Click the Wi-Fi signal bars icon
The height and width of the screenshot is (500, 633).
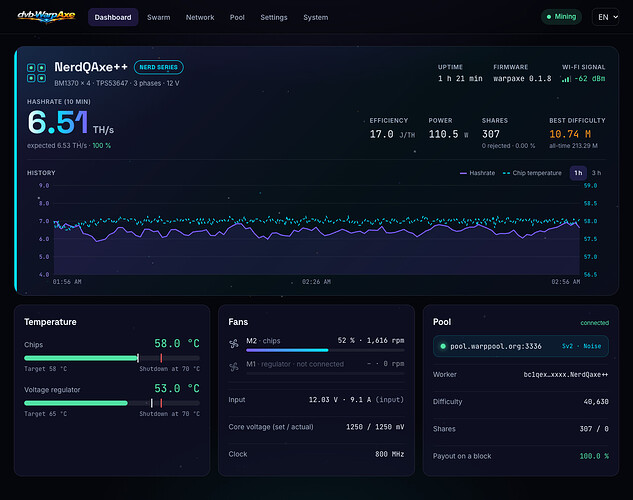[x=566, y=79]
